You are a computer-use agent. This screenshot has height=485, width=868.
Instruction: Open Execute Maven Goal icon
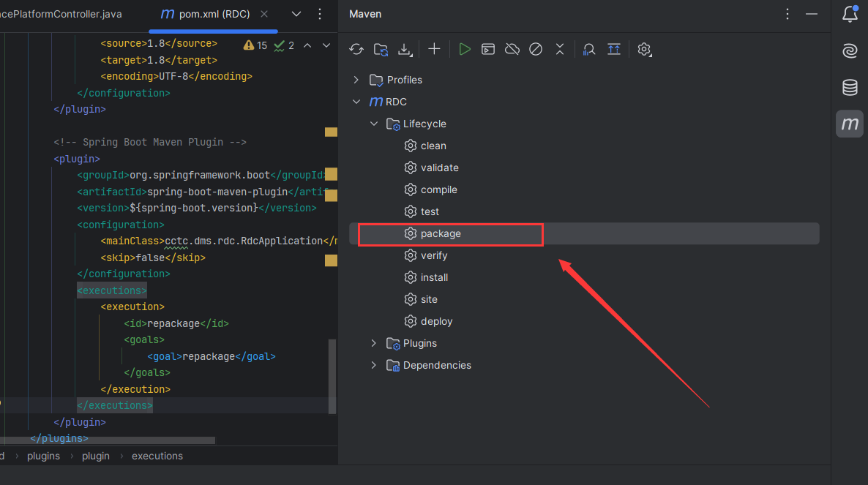[488, 49]
